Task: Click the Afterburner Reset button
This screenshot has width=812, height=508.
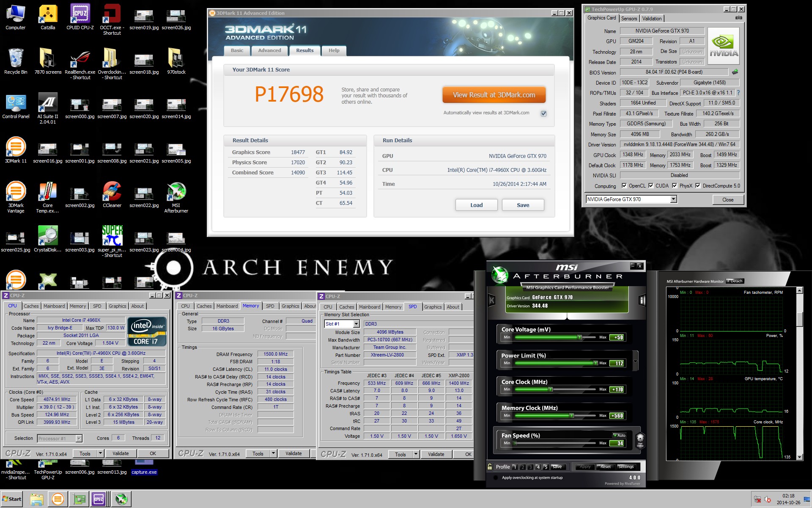Action: click(606, 467)
